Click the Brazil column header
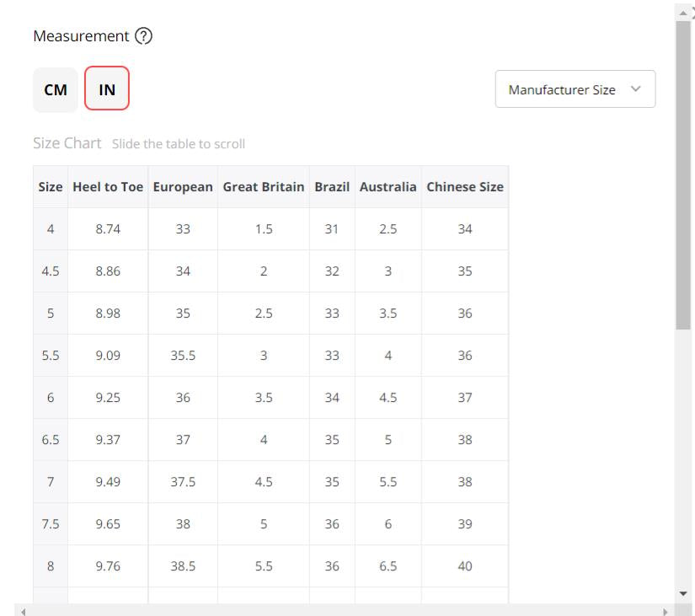 (x=332, y=187)
